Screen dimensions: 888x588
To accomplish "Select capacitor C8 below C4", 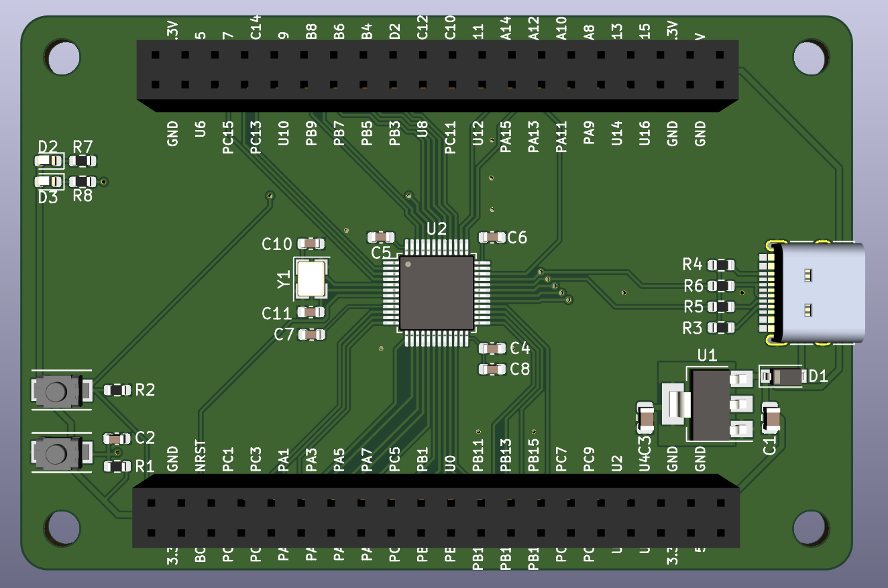I will [492, 369].
